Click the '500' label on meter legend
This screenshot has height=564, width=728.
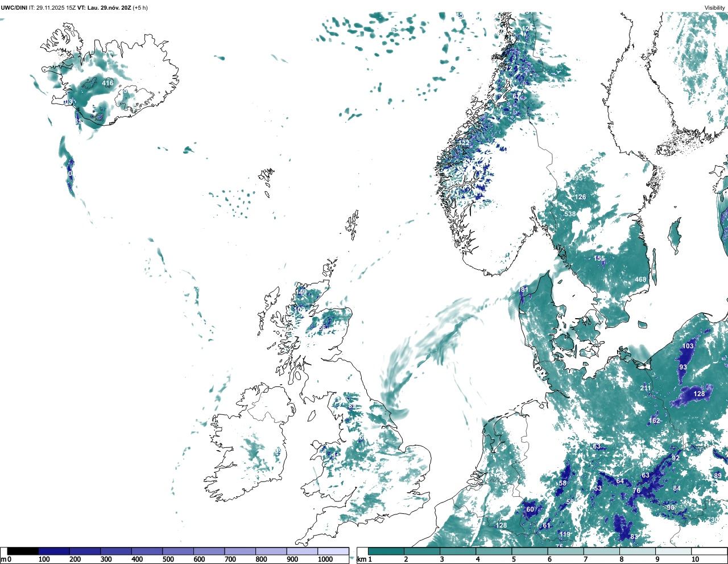[168, 559]
